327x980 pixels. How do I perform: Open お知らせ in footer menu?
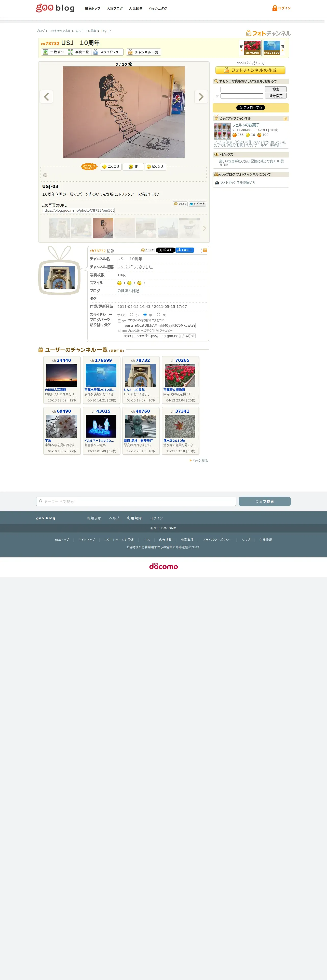94,518
